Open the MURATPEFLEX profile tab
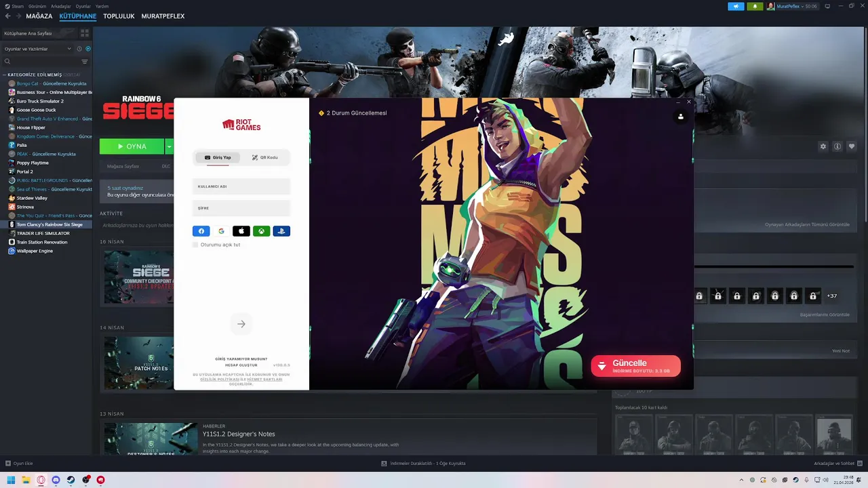The width and height of the screenshot is (868, 488). coord(163,16)
